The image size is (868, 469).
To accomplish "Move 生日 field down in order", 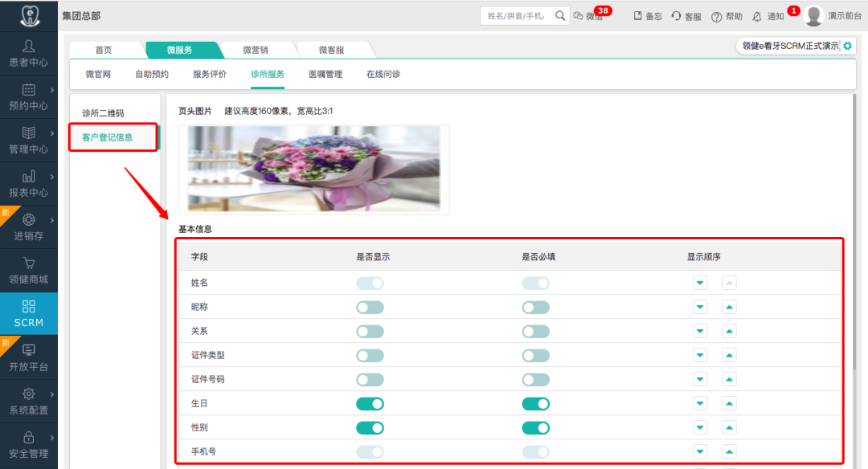I will 700,404.
